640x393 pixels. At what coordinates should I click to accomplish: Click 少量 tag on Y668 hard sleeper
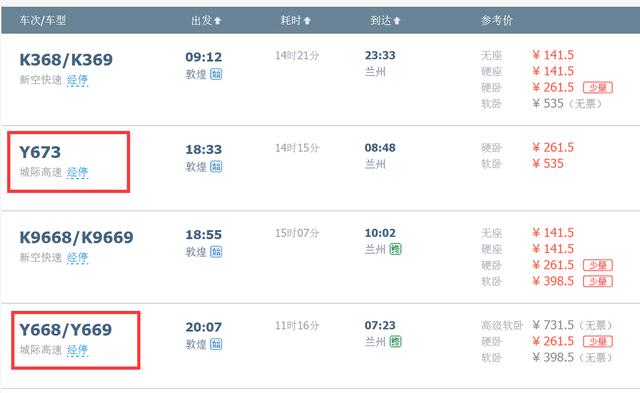598,341
